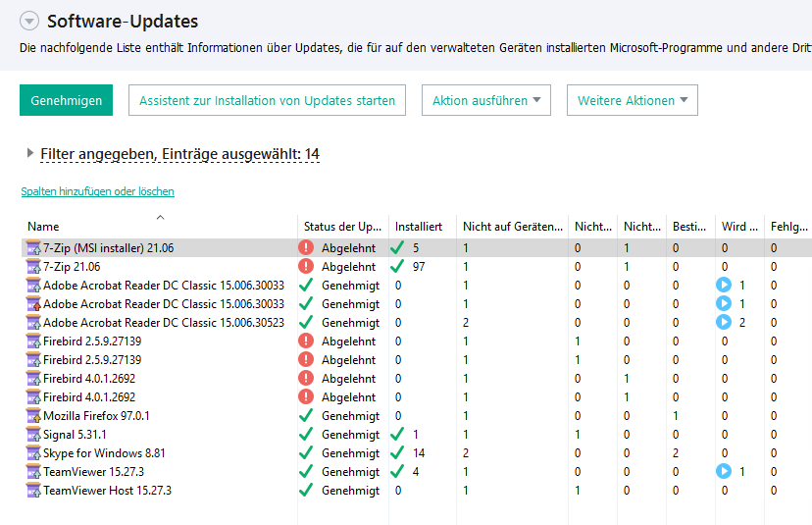Click the red rejected icon for 7-Zip 21.06
Screen dimensions: 812x525
pyautogui.click(x=306, y=267)
